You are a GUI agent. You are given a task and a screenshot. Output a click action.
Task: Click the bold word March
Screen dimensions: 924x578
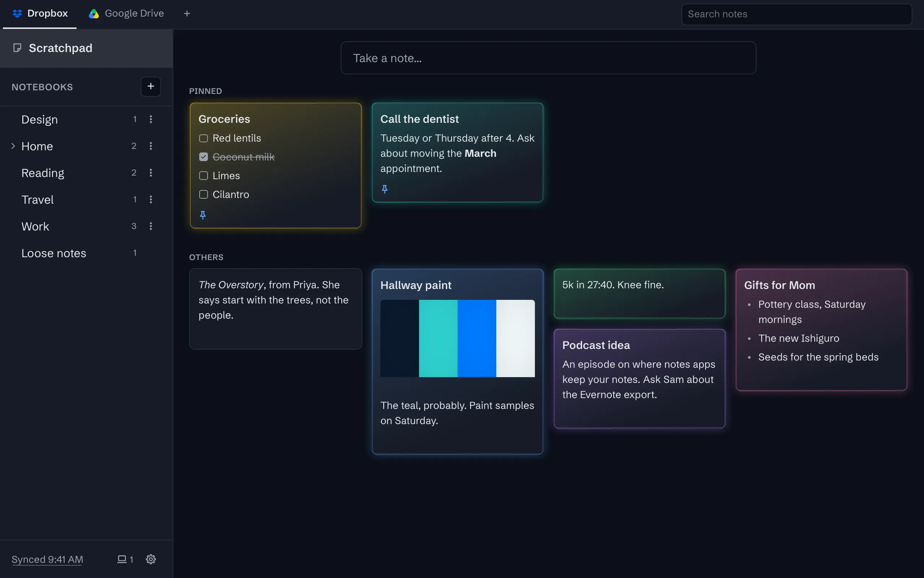(x=480, y=153)
